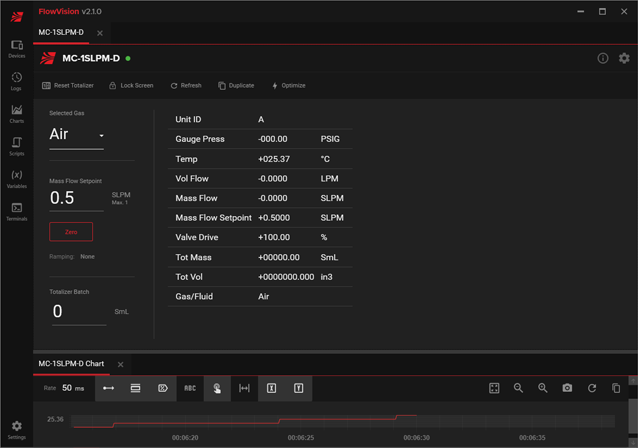This screenshot has height=448, width=638.
Task: Open Terminals from the sidebar
Action: [x=17, y=211]
